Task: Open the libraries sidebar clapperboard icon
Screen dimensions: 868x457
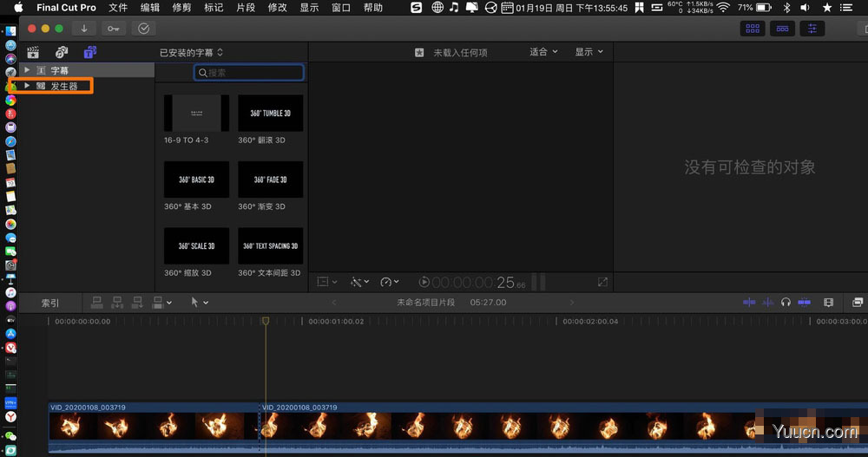Action: [33, 52]
